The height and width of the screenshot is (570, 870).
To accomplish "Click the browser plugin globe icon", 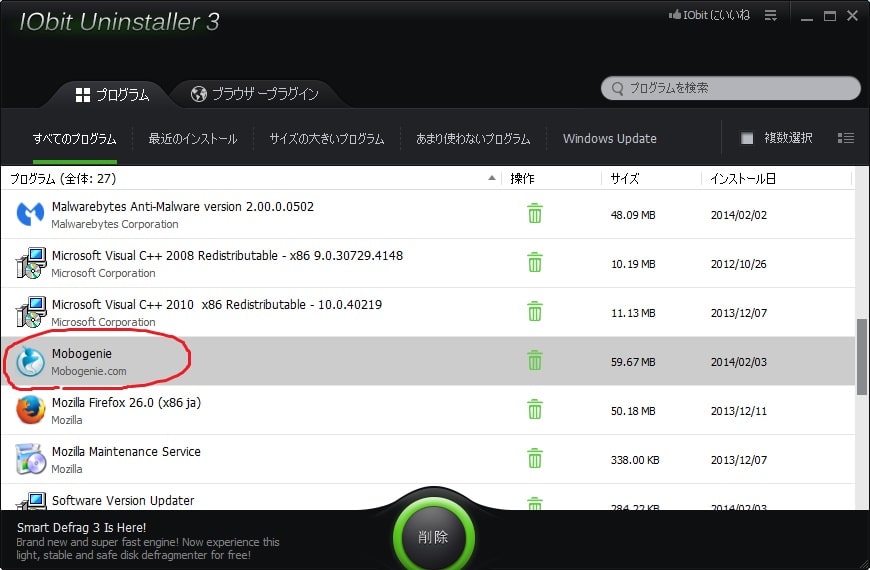I will point(199,94).
